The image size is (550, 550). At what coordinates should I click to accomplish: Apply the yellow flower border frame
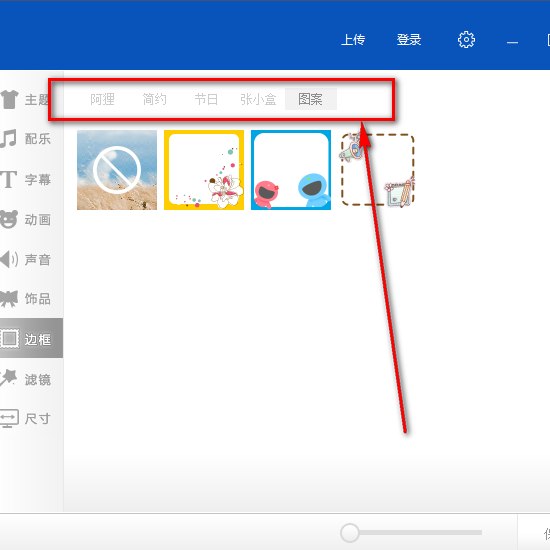pyautogui.click(x=204, y=170)
